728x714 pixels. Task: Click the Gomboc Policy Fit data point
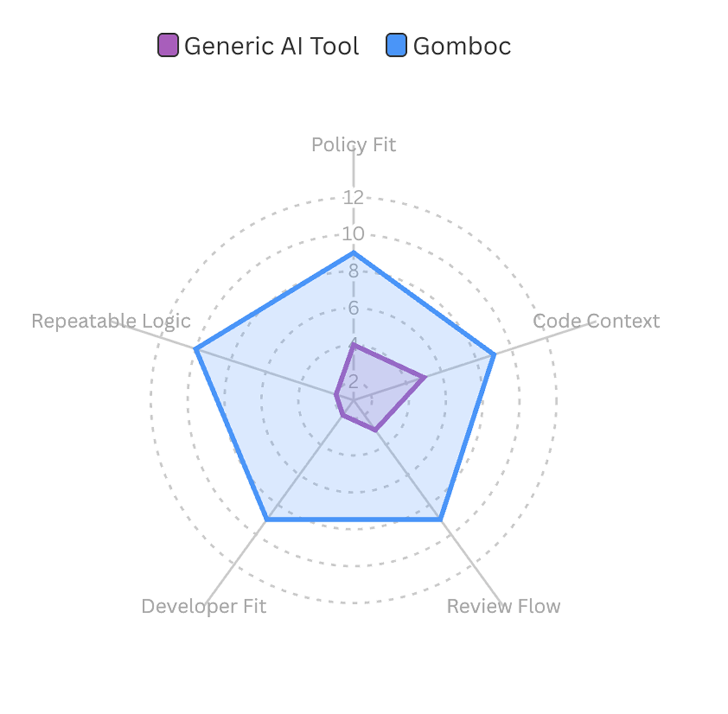[354, 252]
